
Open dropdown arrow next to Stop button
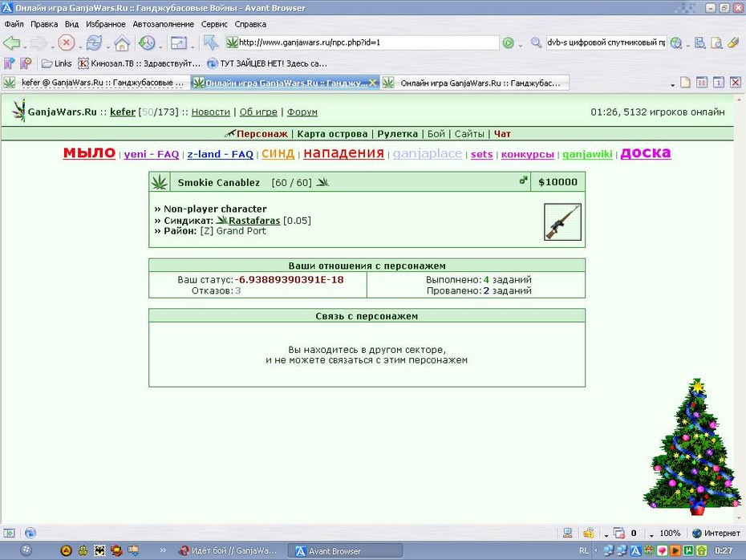(x=79, y=47)
